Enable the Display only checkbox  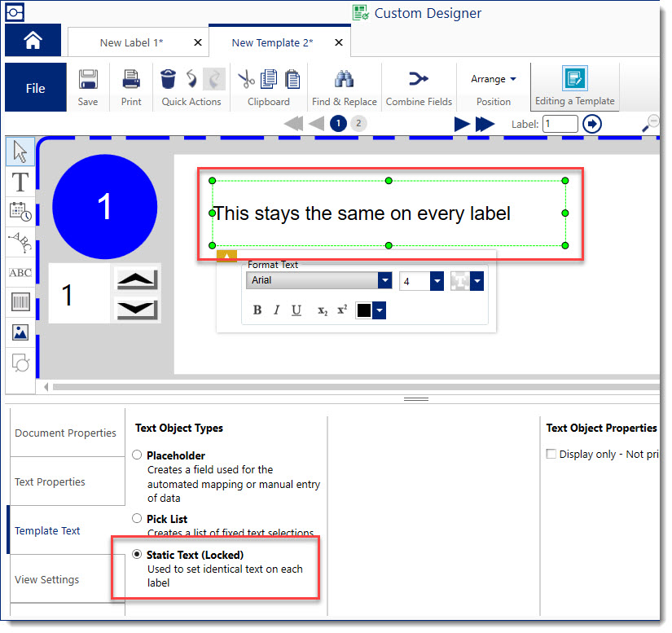coord(551,455)
